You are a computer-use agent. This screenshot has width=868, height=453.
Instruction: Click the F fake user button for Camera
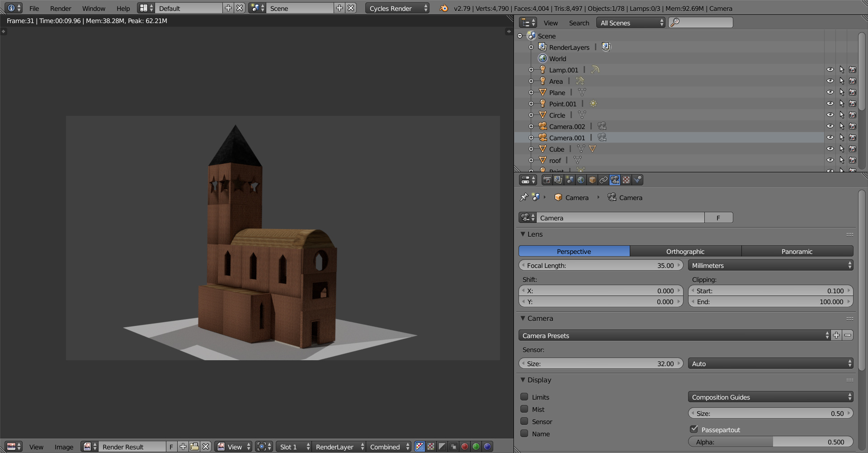718,218
